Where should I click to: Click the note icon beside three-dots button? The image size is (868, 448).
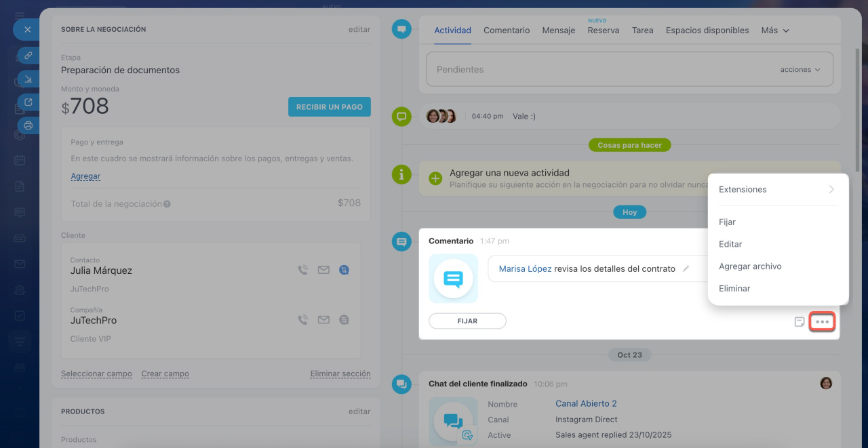800,322
